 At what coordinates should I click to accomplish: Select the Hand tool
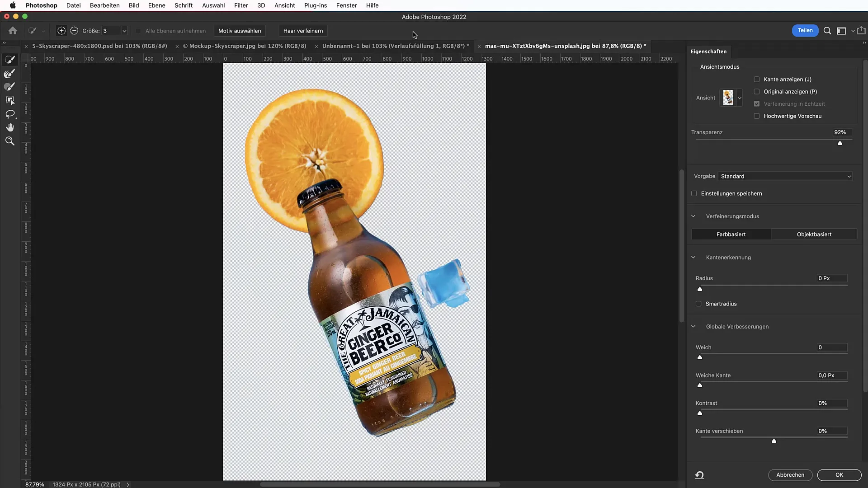(10, 127)
